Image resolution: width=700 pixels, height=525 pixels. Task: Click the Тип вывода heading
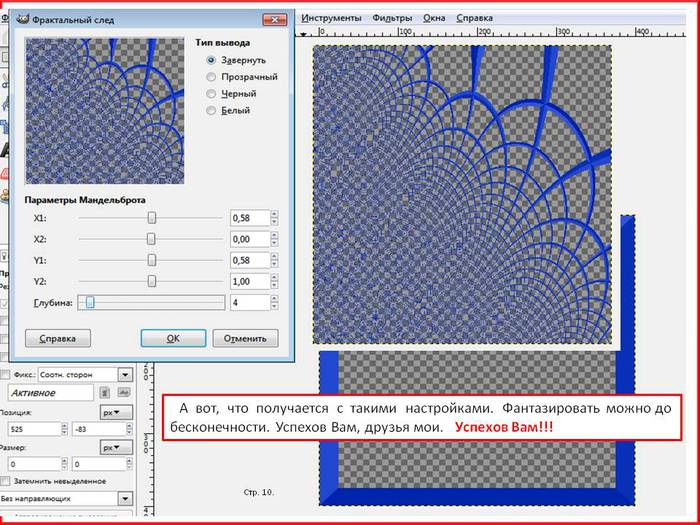222,43
